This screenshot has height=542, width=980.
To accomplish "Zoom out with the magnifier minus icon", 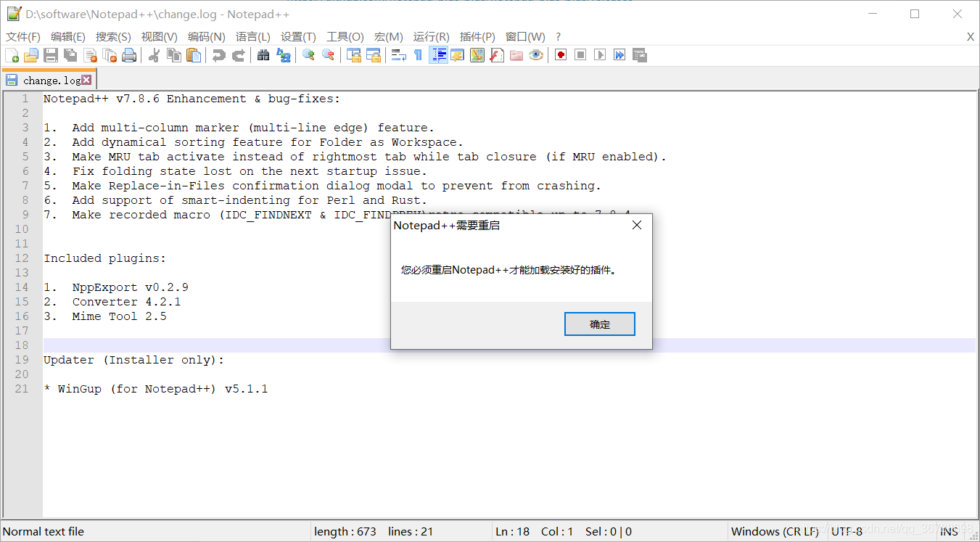I will coord(328,55).
